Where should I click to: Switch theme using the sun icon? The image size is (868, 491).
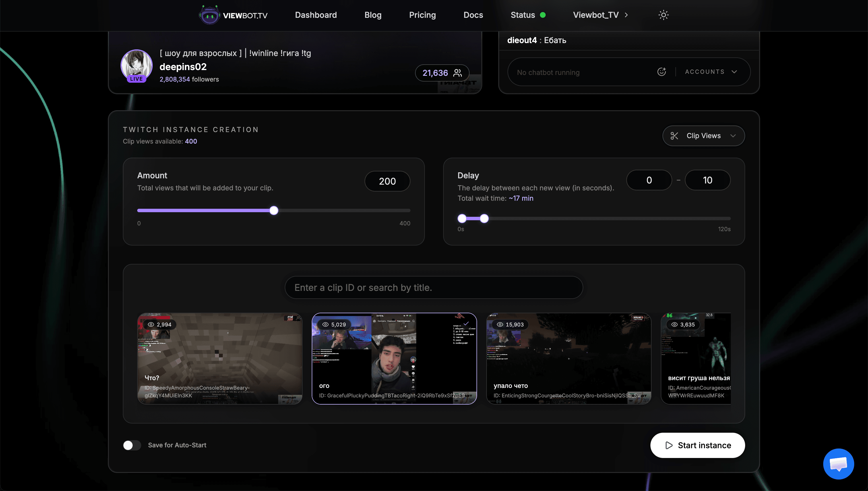point(663,15)
